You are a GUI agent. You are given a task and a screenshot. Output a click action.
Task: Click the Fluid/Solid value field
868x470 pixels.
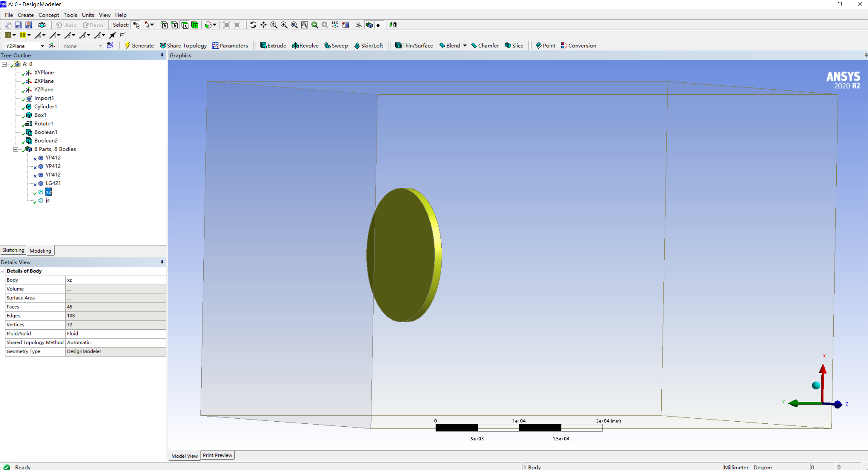click(115, 333)
